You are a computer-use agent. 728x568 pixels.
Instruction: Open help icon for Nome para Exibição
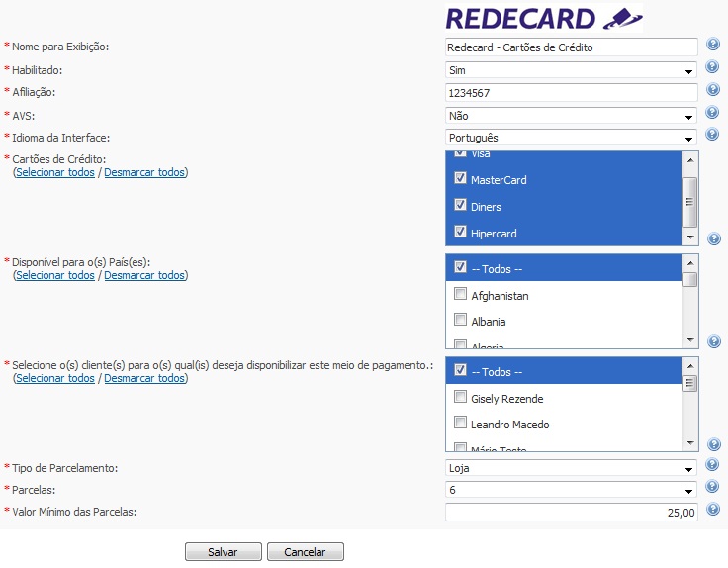click(x=713, y=45)
